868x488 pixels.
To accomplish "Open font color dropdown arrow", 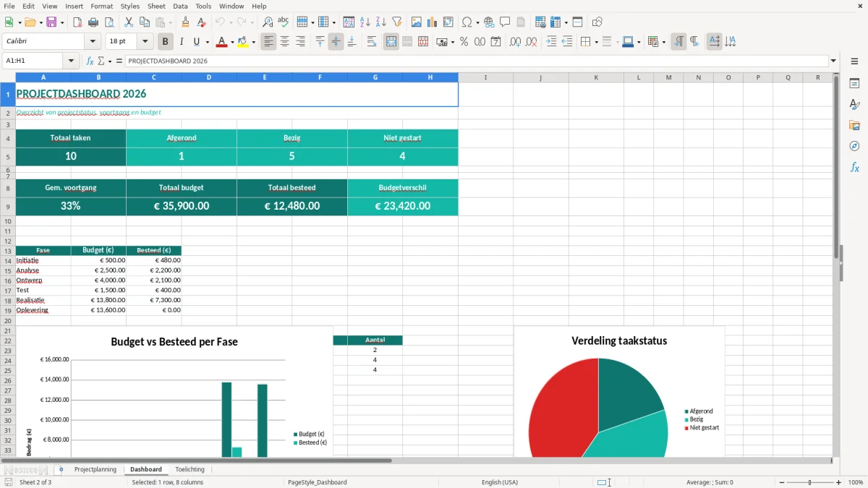I will [232, 42].
